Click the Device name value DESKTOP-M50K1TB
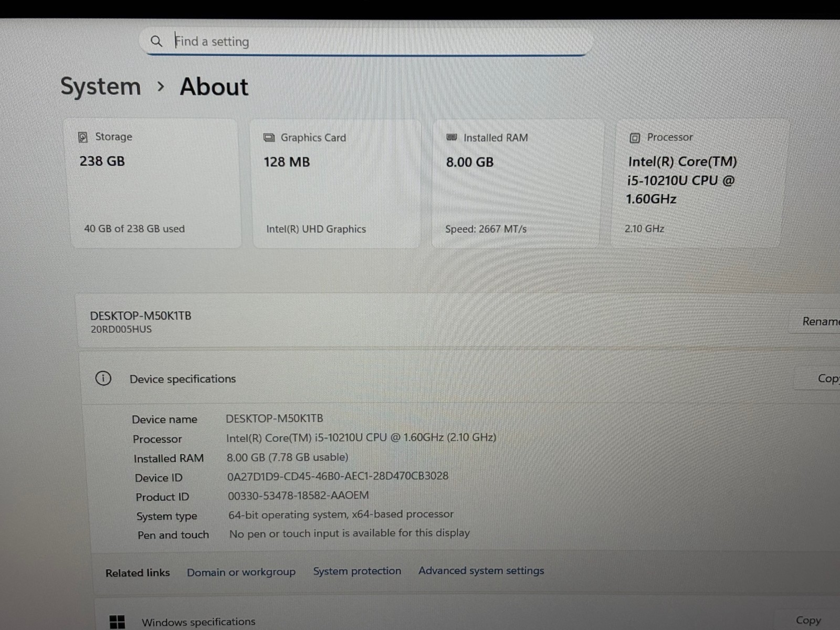Image resolution: width=840 pixels, height=630 pixels. (x=275, y=418)
